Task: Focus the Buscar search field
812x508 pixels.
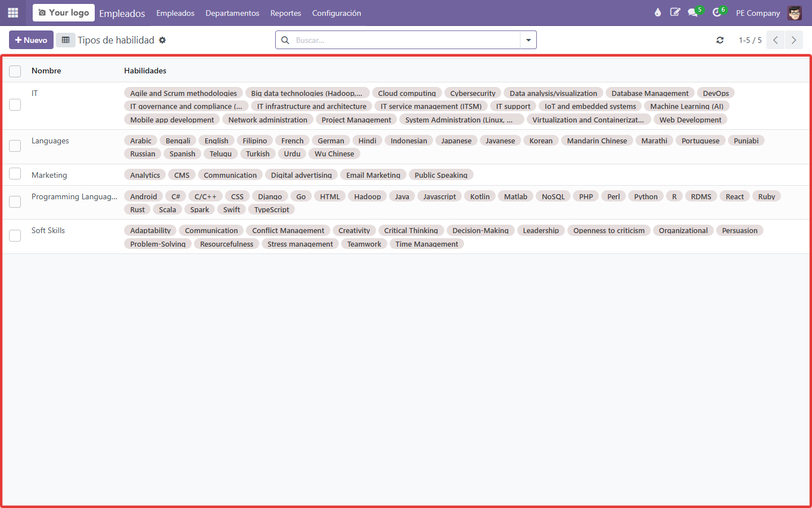Action: [x=406, y=40]
